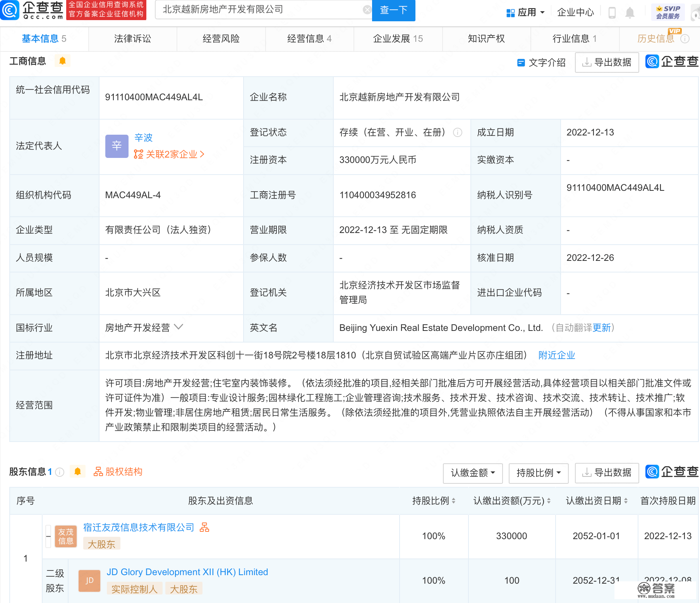Screen dimensions: 700x603
Task: Click the SVIP 会员服务 badge
Action: tap(668, 12)
